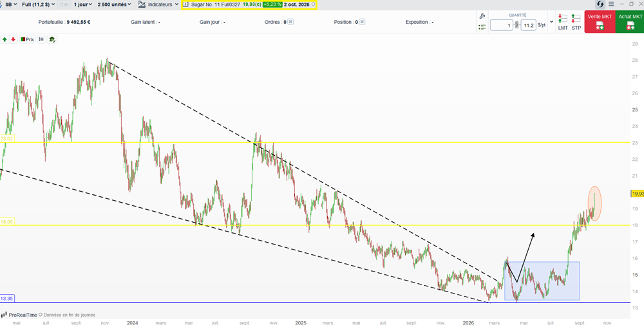Viewport: 644px width, 325px height.
Task: Click the quantity input field showing 1
Action: click(502, 26)
